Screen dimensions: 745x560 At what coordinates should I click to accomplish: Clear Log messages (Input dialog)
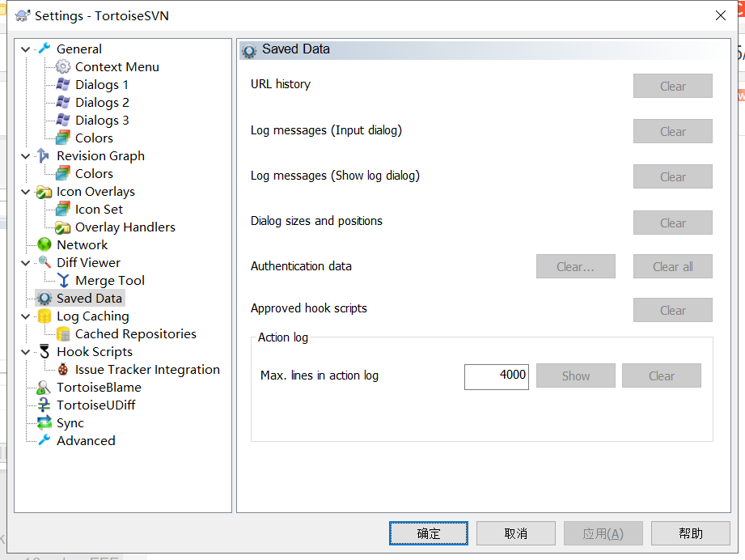point(672,131)
